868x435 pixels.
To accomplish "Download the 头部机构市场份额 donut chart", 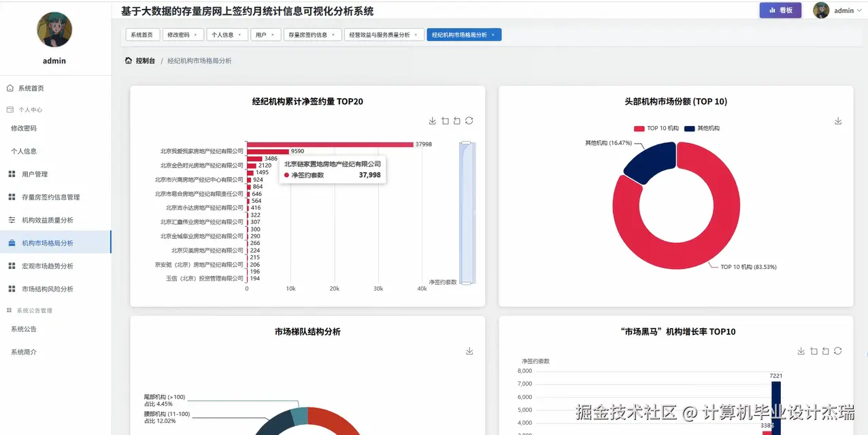I will coord(837,120).
